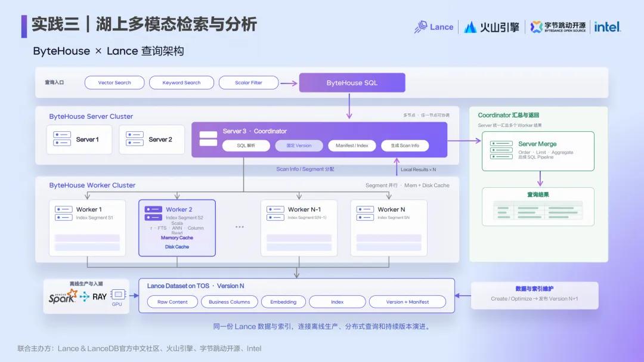Click the Coordinator 汇总与返回 heading
Viewport: 644px width, 362px height.
[509, 115]
